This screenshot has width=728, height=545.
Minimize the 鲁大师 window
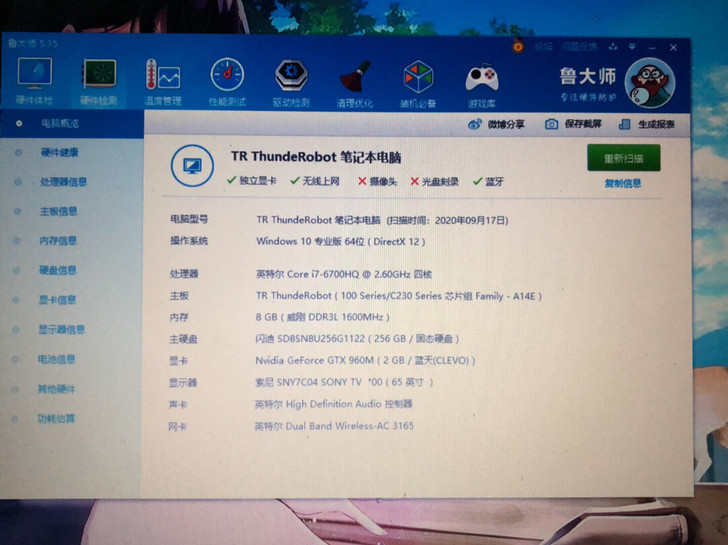tap(653, 47)
